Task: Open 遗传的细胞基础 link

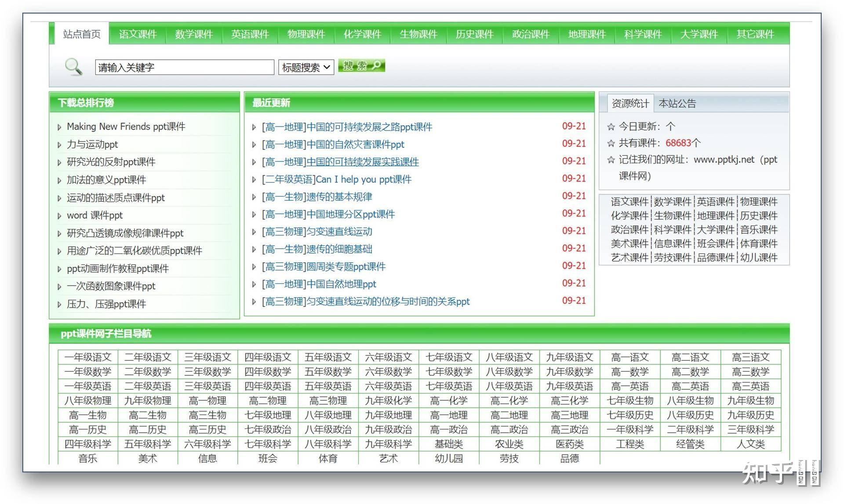Action: [x=339, y=249]
